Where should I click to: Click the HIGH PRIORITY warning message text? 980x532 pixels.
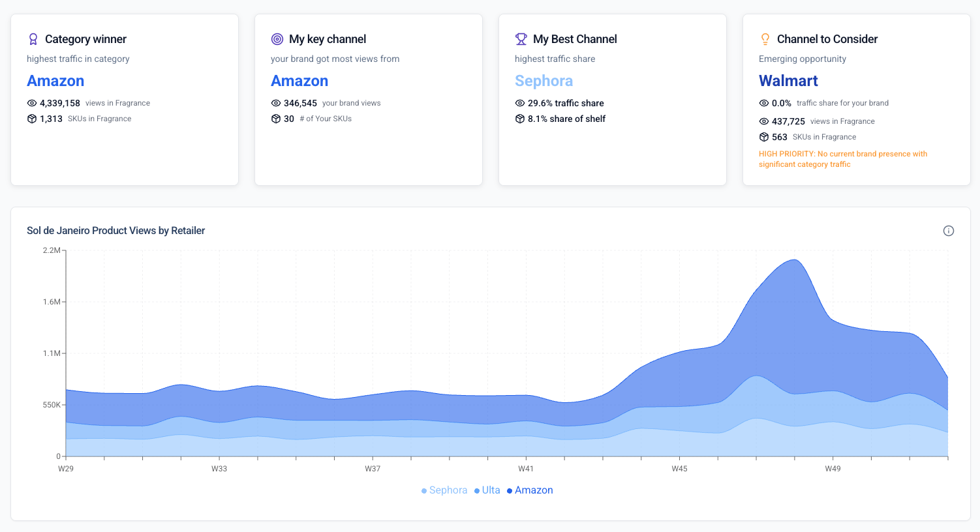(x=844, y=158)
